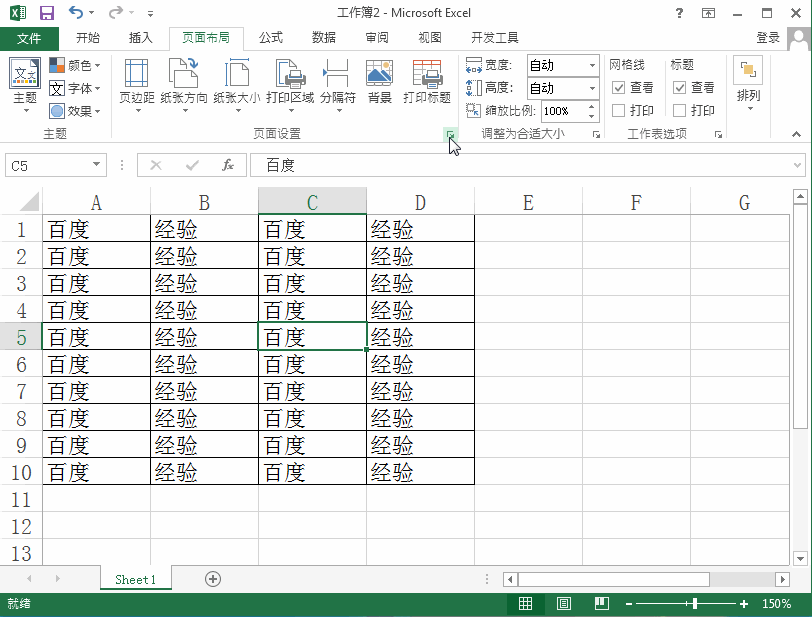Click Print Titles (打印标题) button

click(x=427, y=82)
